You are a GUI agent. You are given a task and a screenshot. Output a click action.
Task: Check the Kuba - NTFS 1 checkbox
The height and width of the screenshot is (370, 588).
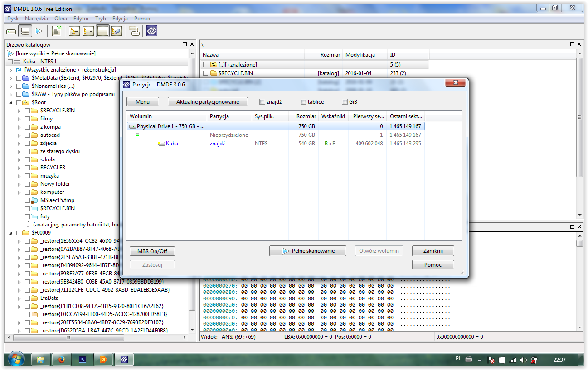tap(10, 62)
